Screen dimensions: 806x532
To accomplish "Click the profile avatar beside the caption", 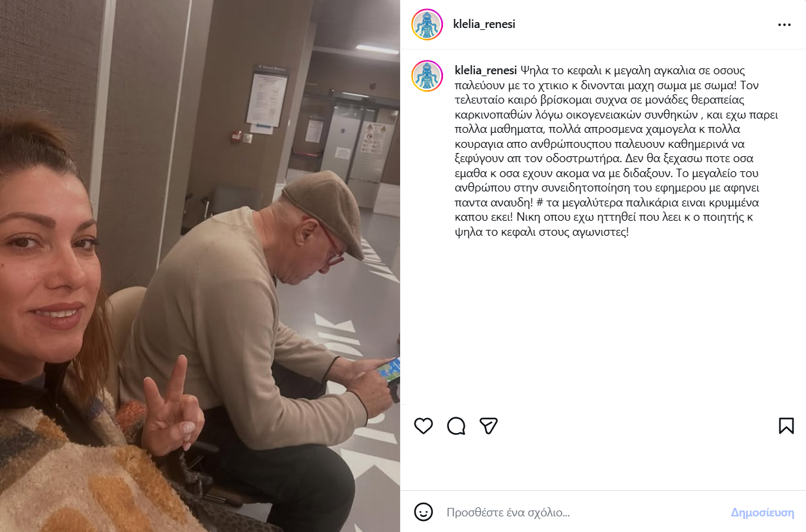I will [427, 76].
